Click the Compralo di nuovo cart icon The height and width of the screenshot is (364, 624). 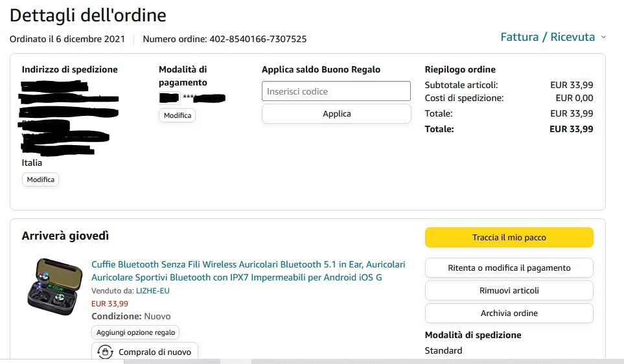click(x=105, y=352)
